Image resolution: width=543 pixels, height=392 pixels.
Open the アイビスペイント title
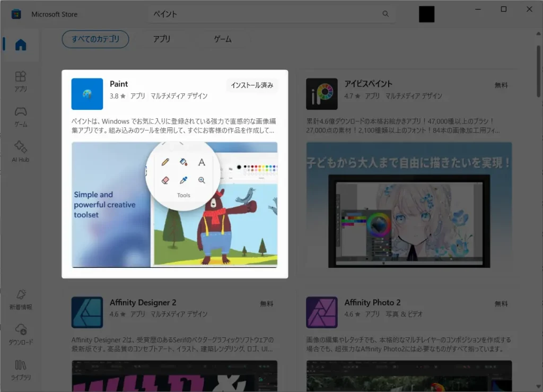pos(369,84)
